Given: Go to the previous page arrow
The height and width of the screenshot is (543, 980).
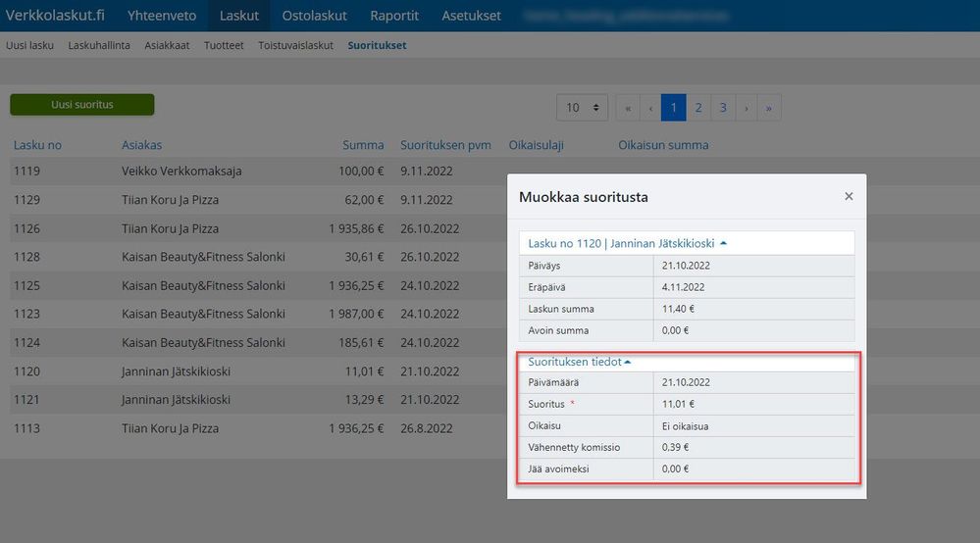Looking at the screenshot, I should (650, 108).
